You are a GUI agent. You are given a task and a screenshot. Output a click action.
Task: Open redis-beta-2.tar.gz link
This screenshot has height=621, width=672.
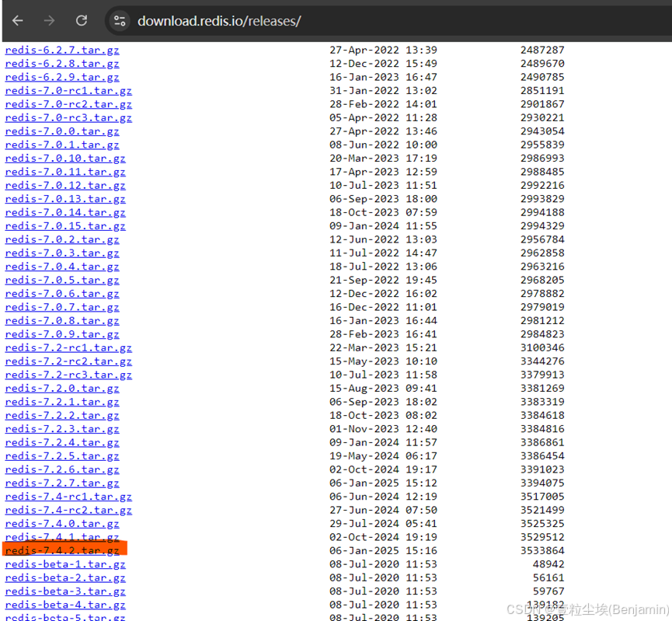pyautogui.click(x=65, y=578)
